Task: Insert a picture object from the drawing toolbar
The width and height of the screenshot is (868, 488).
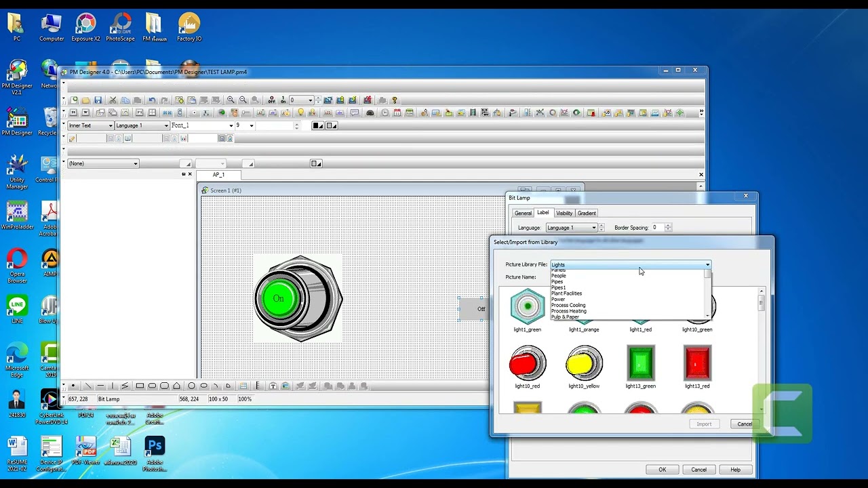Action: coord(285,386)
